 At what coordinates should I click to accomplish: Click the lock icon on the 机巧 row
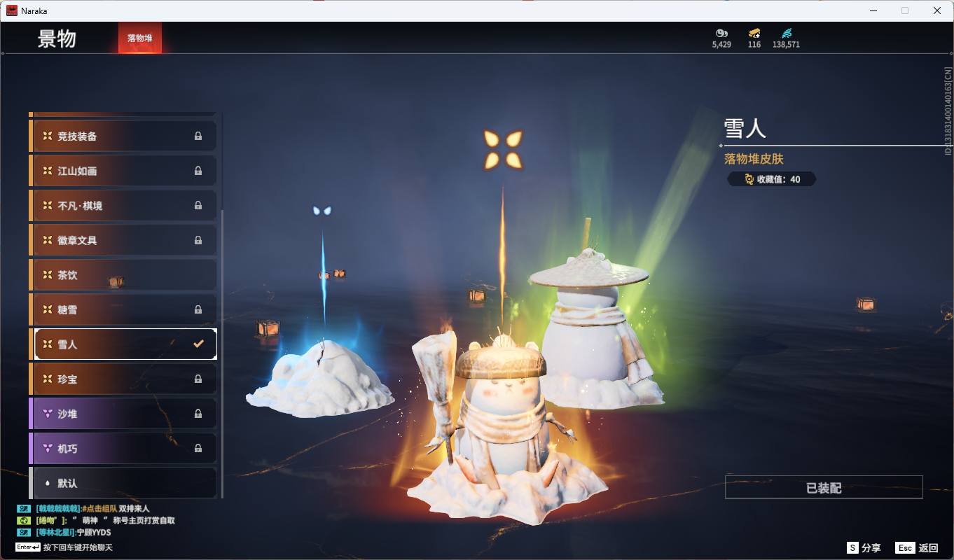[x=198, y=448]
